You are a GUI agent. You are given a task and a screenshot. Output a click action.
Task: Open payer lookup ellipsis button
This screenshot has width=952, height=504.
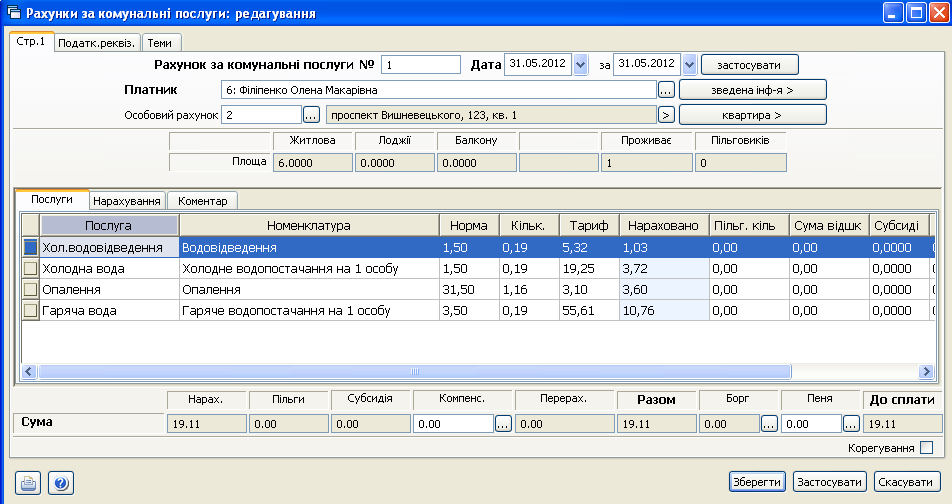click(666, 90)
